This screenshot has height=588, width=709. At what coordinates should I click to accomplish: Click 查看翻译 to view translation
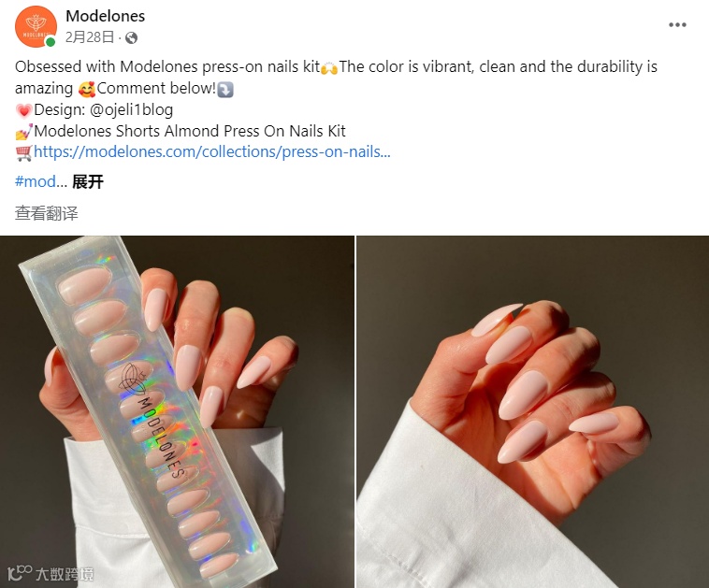[x=46, y=213]
